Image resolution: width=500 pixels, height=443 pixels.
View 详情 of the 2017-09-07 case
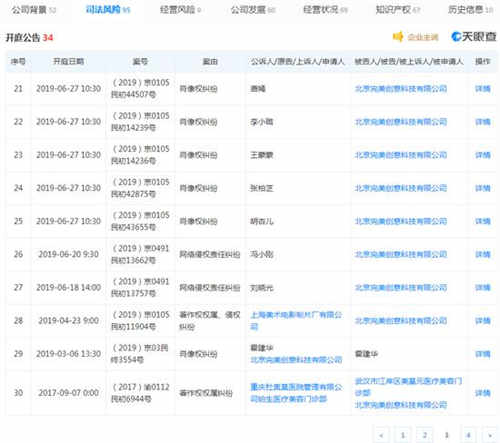pos(483,393)
